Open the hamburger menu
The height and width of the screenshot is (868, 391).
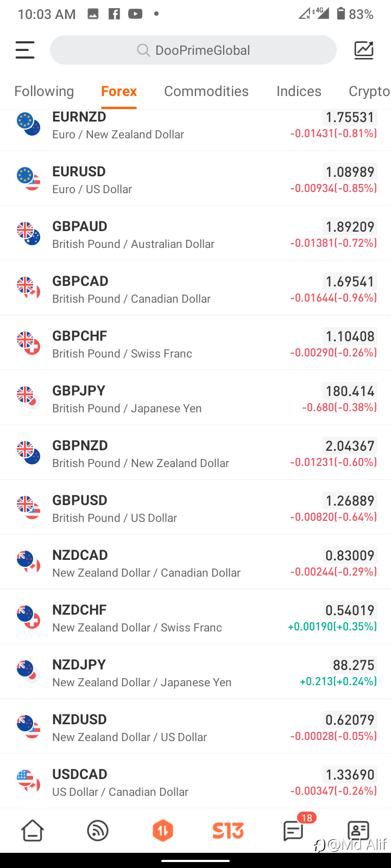[25, 50]
